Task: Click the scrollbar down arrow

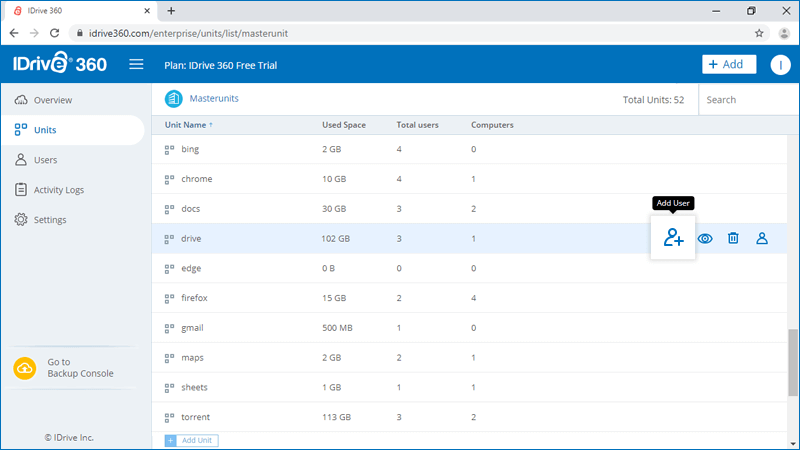Action: (x=792, y=444)
